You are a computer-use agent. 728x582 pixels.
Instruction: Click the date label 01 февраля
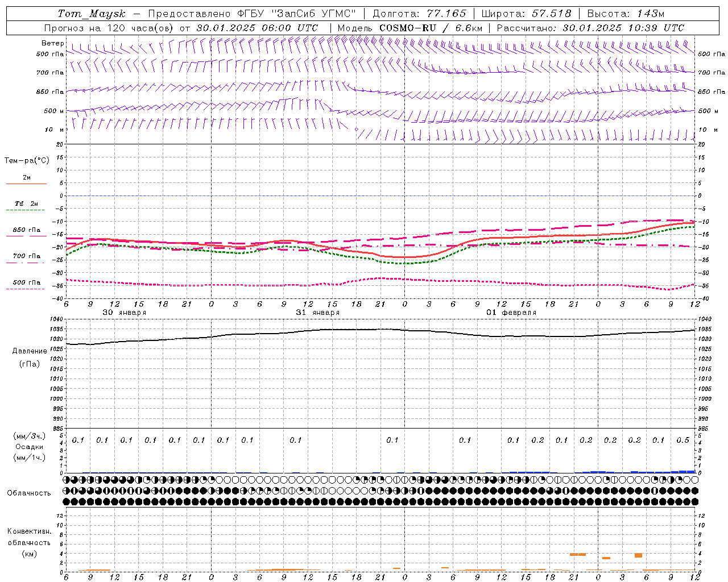511,313
